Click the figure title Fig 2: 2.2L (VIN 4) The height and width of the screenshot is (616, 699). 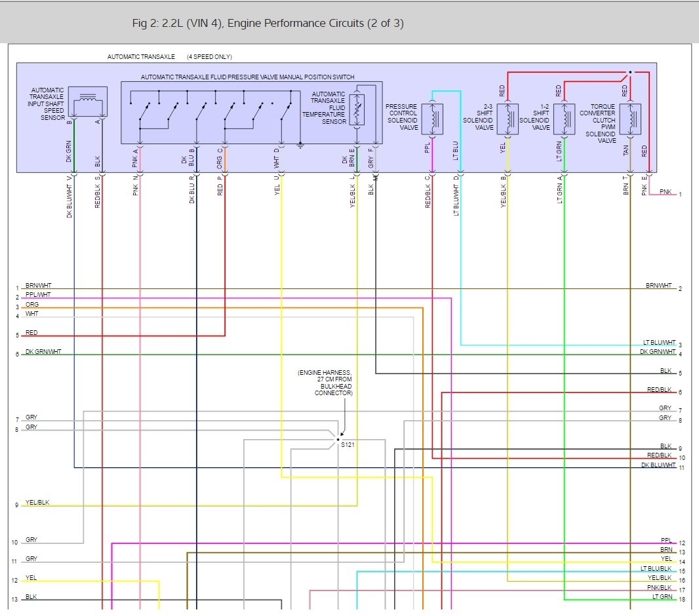tap(268, 24)
